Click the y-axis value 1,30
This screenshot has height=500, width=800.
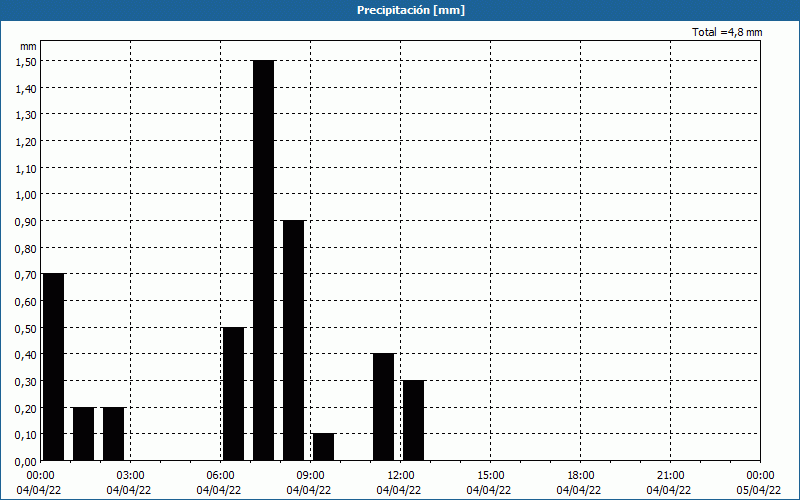tap(26, 115)
